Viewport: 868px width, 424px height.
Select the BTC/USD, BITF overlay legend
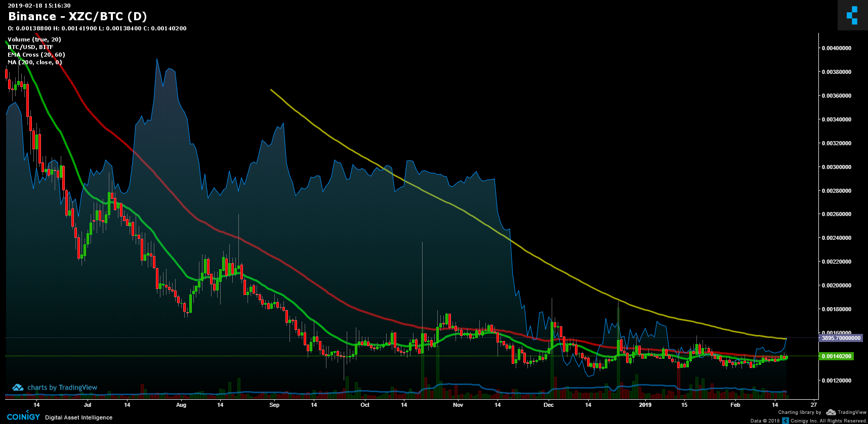click(30, 47)
